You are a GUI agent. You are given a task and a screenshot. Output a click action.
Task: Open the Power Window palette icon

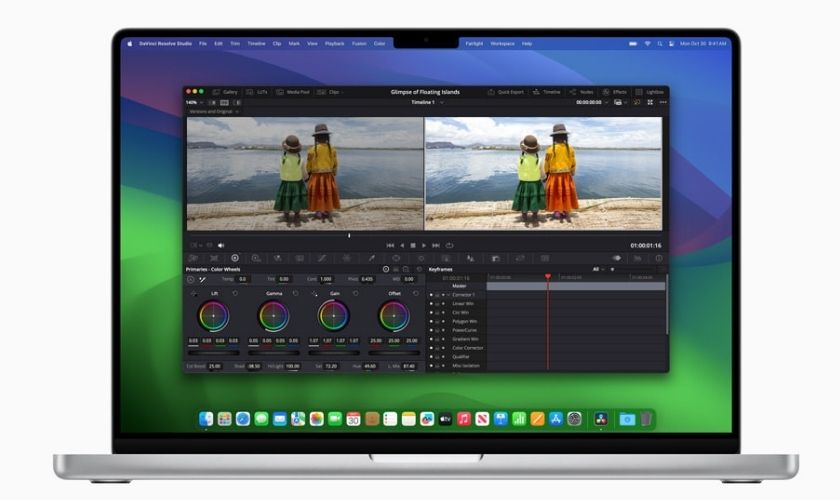click(396, 258)
